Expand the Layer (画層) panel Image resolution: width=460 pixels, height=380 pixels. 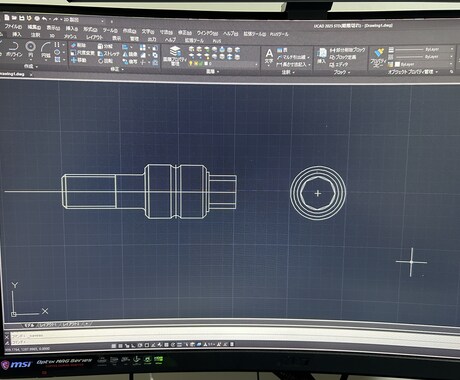pos(212,71)
